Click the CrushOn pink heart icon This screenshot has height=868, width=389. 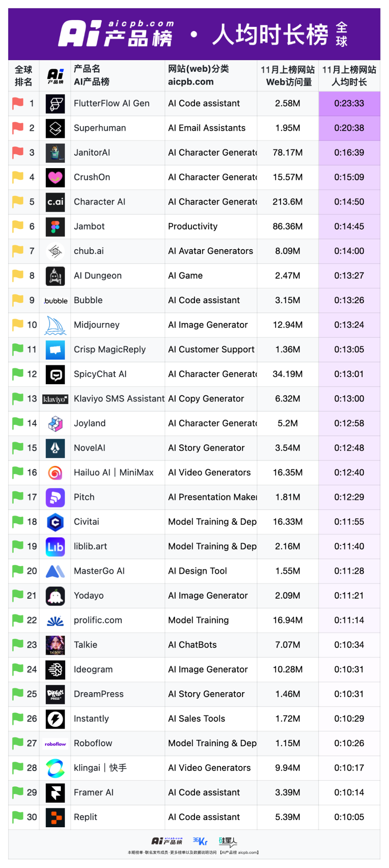coord(55,178)
